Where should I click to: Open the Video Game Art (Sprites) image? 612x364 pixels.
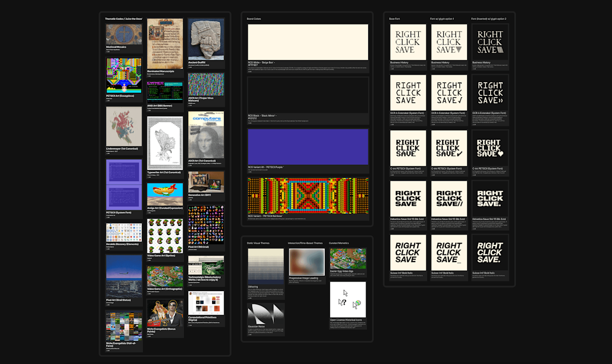(x=165, y=236)
